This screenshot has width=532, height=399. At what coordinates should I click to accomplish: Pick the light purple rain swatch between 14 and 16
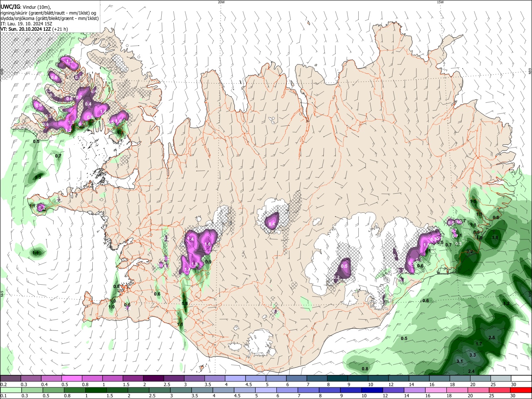point(415,390)
